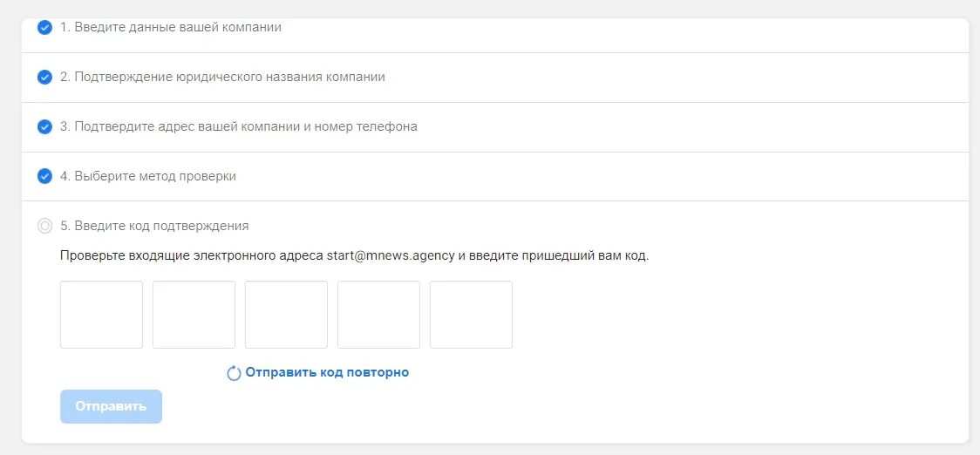Click the blue checkmark icon for step 1

click(x=44, y=28)
